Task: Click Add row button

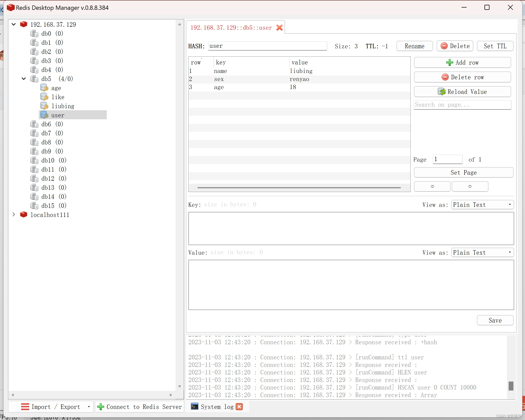Action: (462, 62)
